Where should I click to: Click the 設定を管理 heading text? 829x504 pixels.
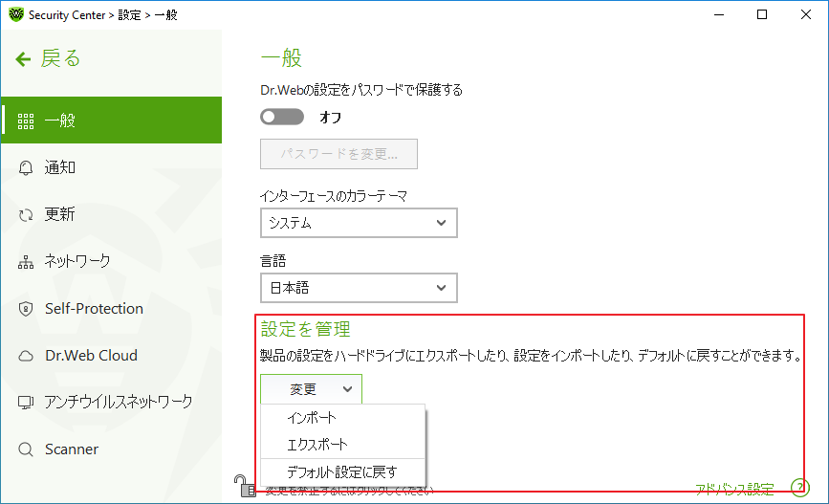pyautogui.click(x=306, y=329)
